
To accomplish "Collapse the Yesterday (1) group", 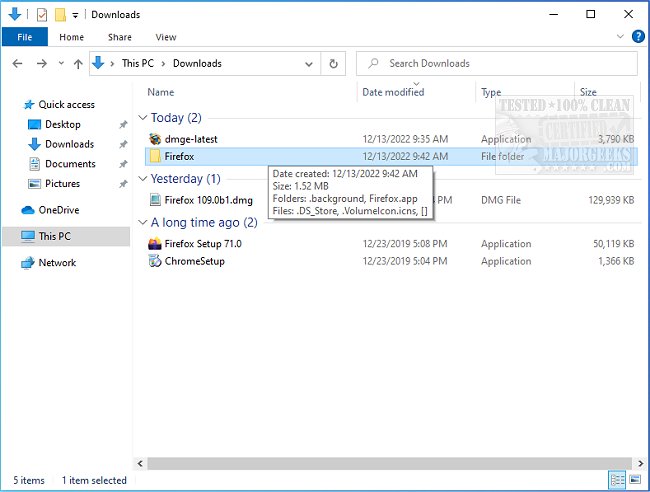I will 143,179.
